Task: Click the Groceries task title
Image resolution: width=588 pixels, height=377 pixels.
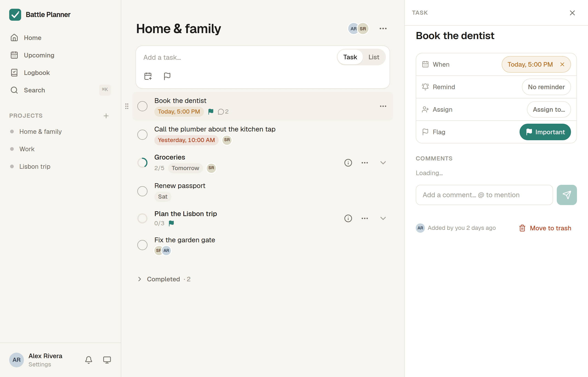Action: point(170,157)
